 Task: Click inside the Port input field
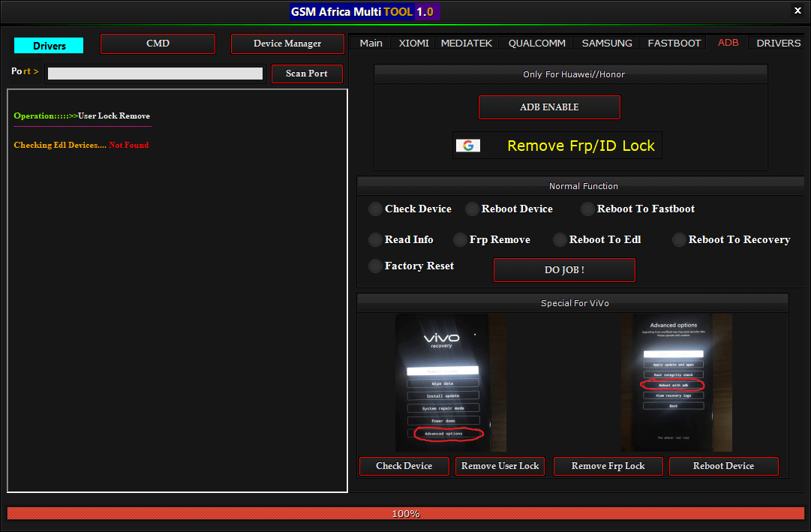click(154, 72)
